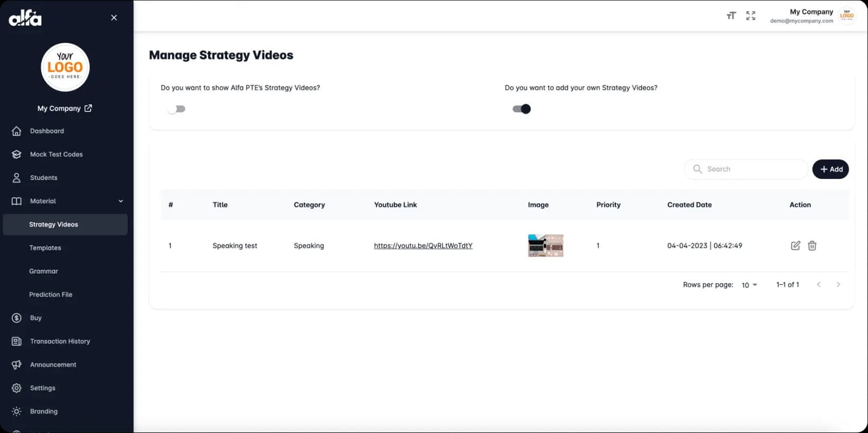Open external link icon next to My Company

(88, 108)
